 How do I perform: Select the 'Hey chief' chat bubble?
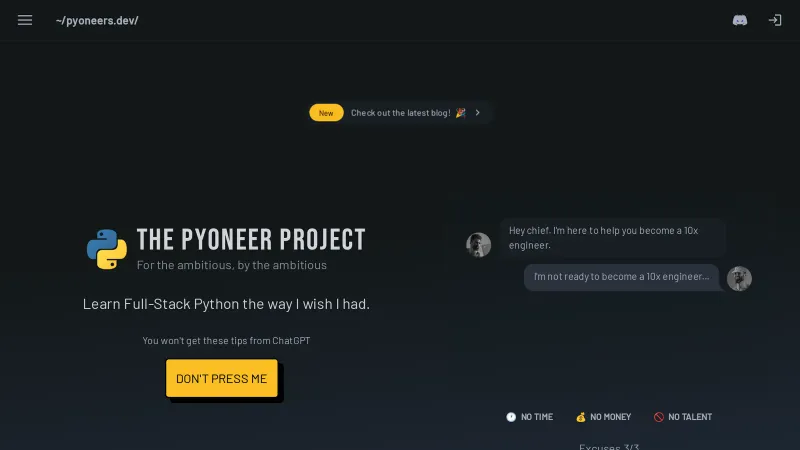click(611, 238)
